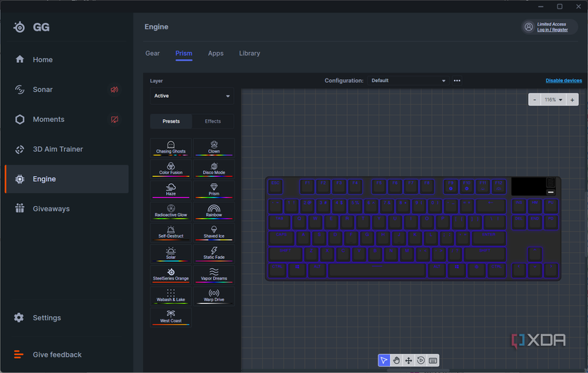Choose the Static Fade preset
This screenshot has height=373, width=588.
coord(214,253)
